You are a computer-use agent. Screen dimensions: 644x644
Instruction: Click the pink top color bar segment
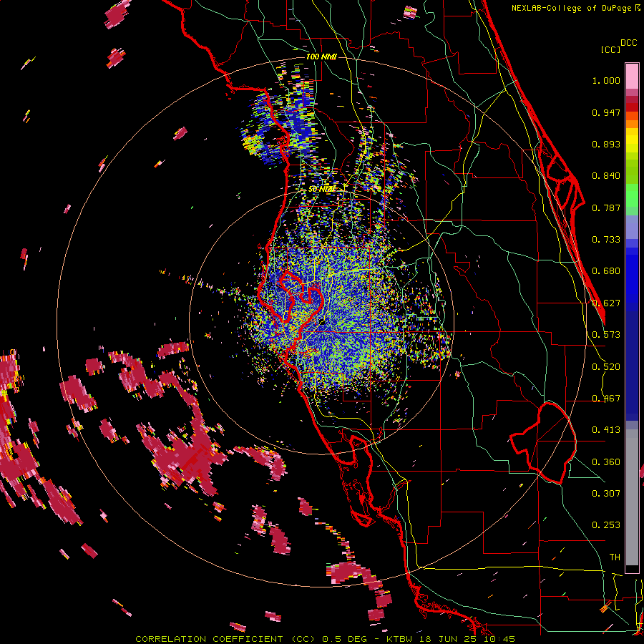point(632,77)
